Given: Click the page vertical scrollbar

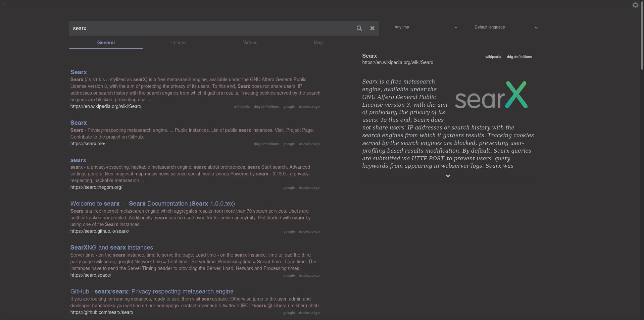Looking at the screenshot, I should click(642, 35).
